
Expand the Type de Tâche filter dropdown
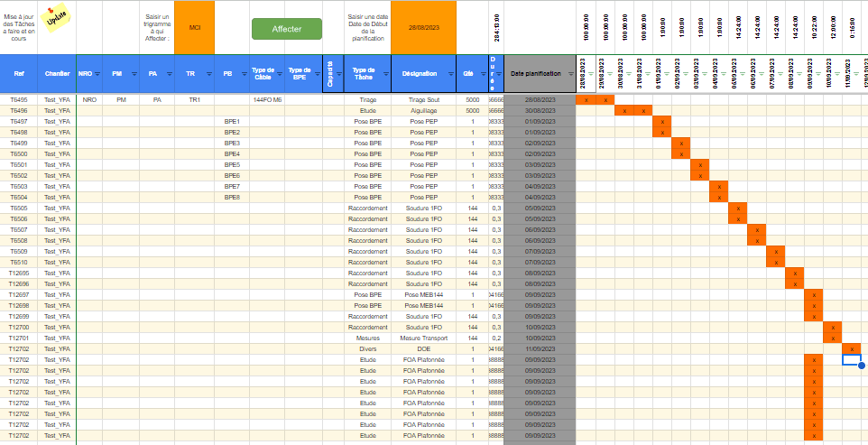385,74
